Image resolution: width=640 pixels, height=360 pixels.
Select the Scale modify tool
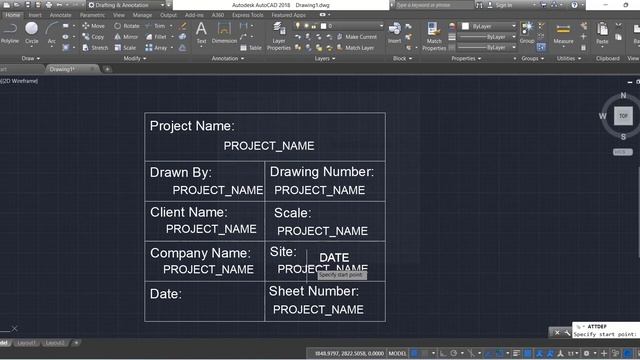[x=125, y=48]
